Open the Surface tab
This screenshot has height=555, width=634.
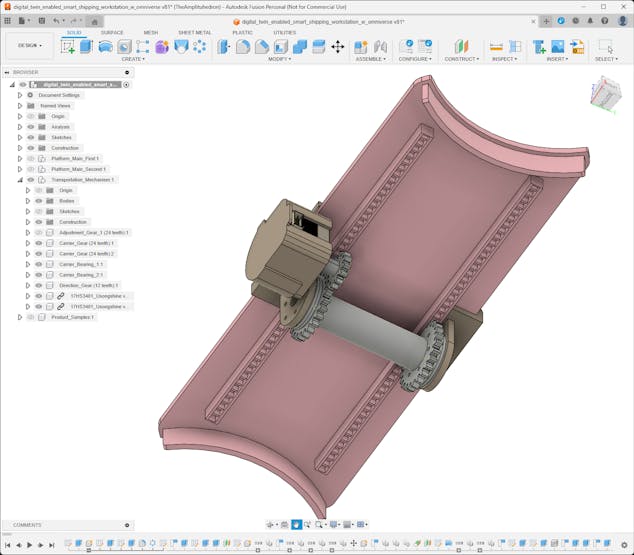112,32
